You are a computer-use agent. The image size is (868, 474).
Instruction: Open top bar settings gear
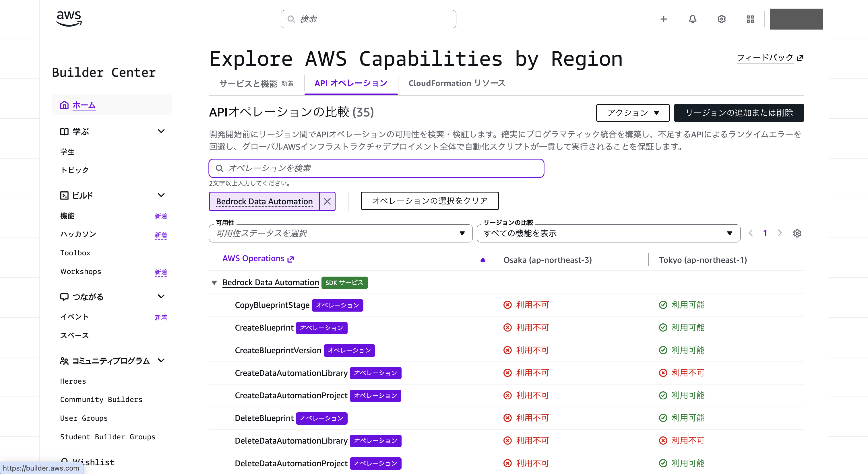[x=721, y=19]
